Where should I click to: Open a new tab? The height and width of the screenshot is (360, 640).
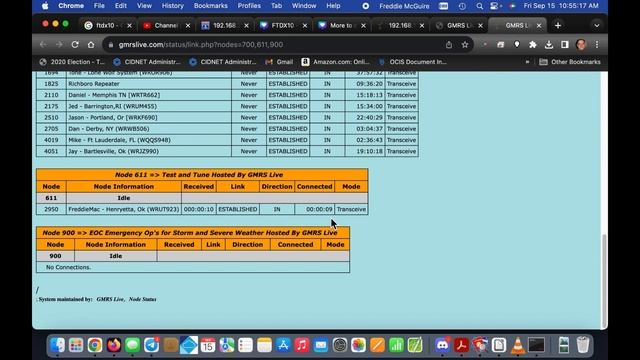click(558, 25)
